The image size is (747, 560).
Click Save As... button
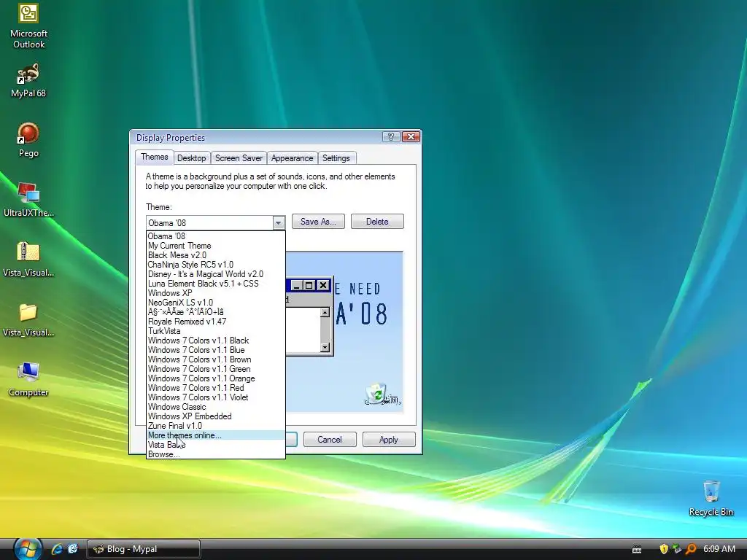(318, 222)
